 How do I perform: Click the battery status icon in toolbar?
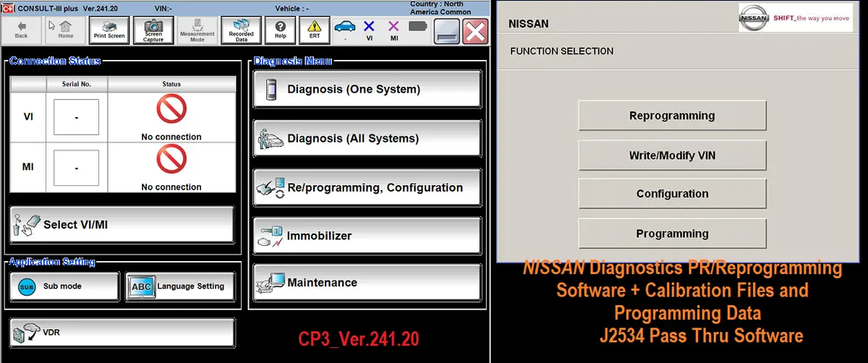click(x=418, y=26)
